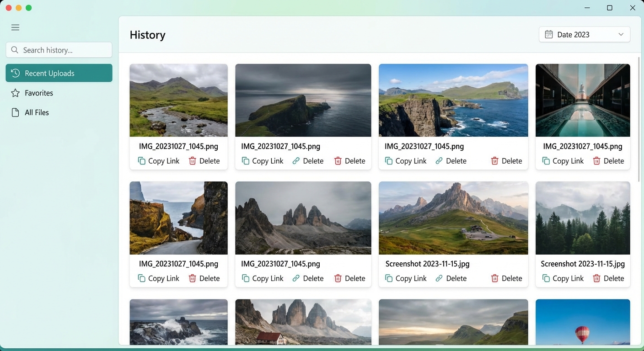Viewport: 644px width, 351px height.
Task: Open the Date 2023 dropdown
Action: pyautogui.click(x=584, y=34)
